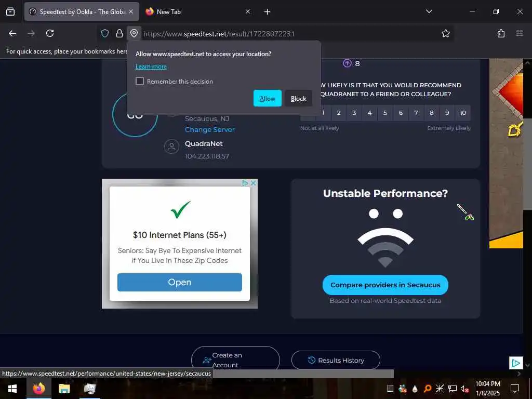Rate recommendation as 7
532x399 pixels.
pyautogui.click(x=416, y=113)
